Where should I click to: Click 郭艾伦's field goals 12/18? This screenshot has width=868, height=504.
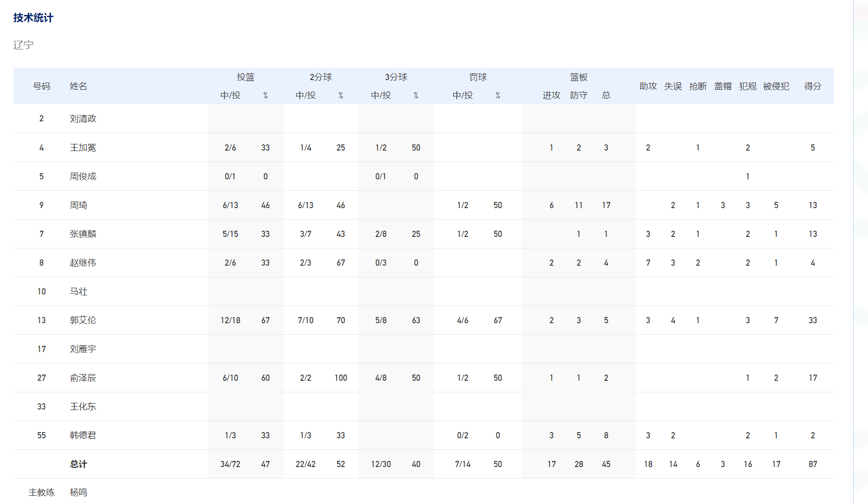coord(230,320)
